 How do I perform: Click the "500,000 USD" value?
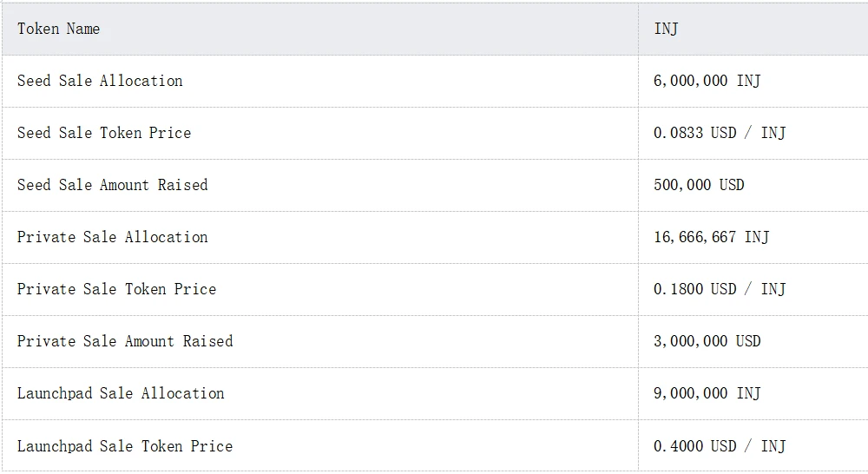click(x=699, y=185)
